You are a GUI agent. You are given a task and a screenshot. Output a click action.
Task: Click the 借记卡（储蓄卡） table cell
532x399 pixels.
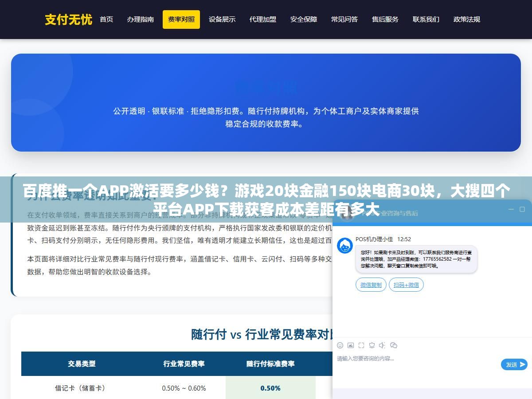pos(82,388)
